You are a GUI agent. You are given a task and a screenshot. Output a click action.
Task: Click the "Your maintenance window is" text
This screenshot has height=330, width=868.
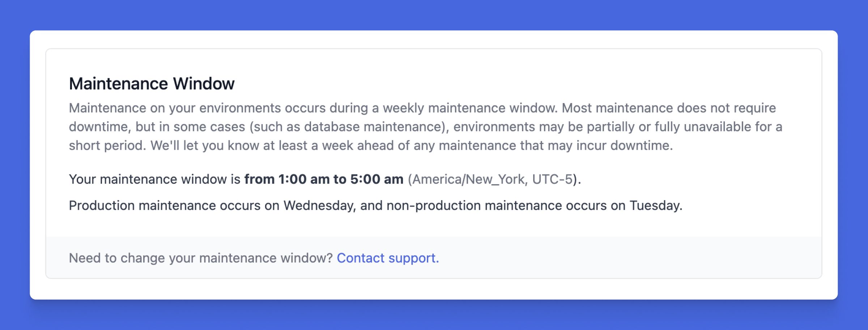[x=154, y=179]
